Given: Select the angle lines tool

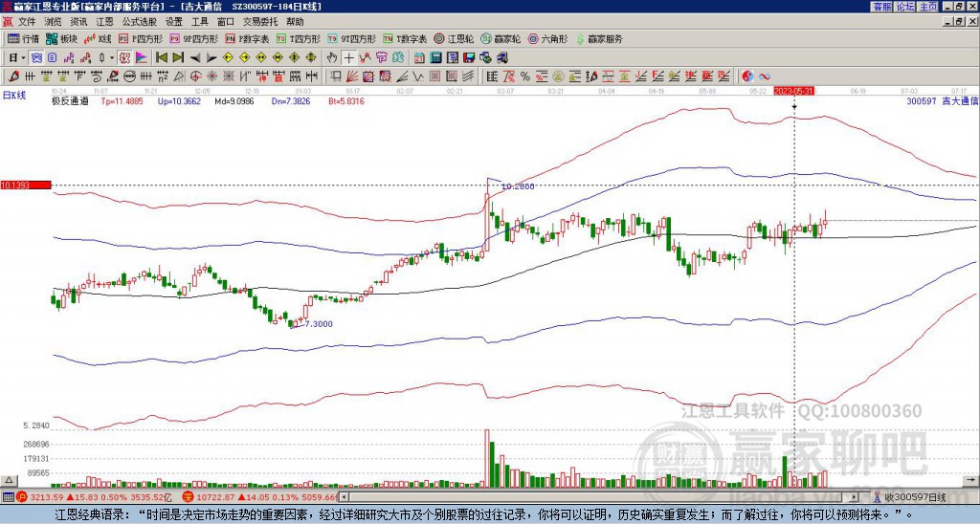Looking at the screenshot, I should click(402, 76).
